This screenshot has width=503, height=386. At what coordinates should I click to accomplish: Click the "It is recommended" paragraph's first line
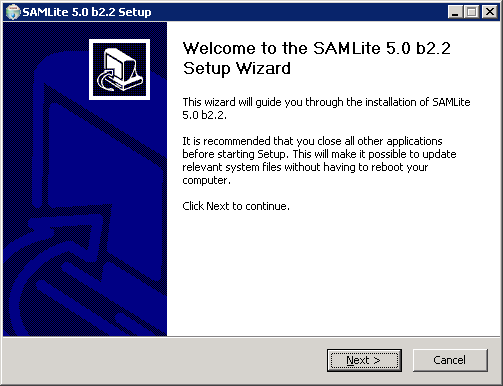click(312, 141)
